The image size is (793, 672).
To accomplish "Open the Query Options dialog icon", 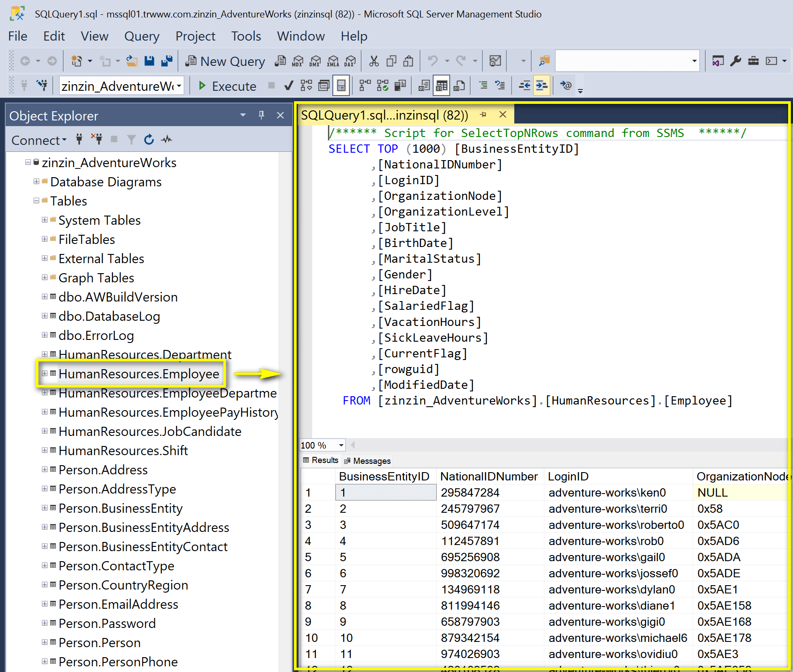I will click(x=324, y=86).
